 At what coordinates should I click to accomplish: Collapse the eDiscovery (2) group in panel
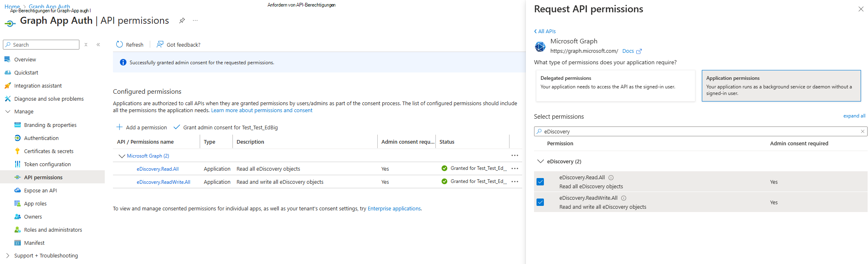(540, 161)
